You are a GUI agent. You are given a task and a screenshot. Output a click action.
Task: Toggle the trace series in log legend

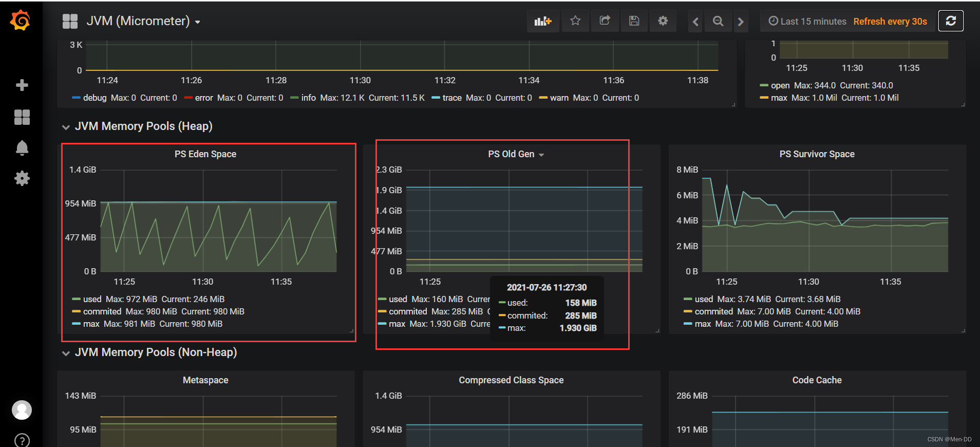(452, 98)
